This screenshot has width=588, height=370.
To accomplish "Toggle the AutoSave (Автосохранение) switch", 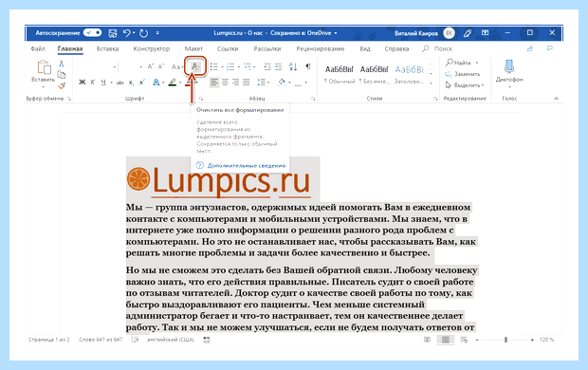I will [x=92, y=33].
